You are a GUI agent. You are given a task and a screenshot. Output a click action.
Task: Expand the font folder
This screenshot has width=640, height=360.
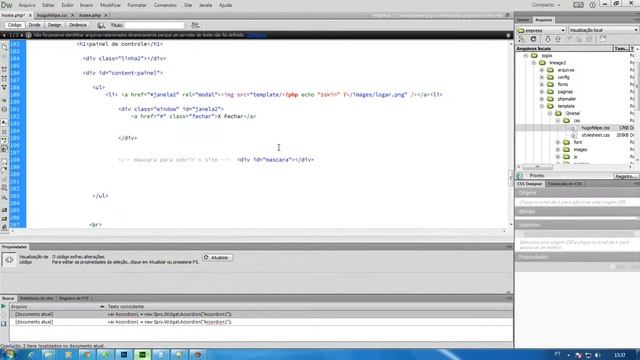click(x=558, y=142)
